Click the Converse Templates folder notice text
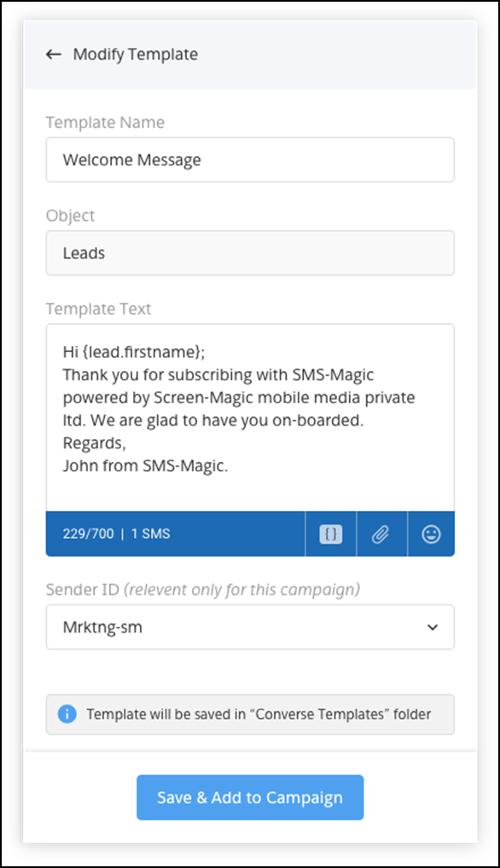This screenshot has width=500, height=868. click(259, 715)
